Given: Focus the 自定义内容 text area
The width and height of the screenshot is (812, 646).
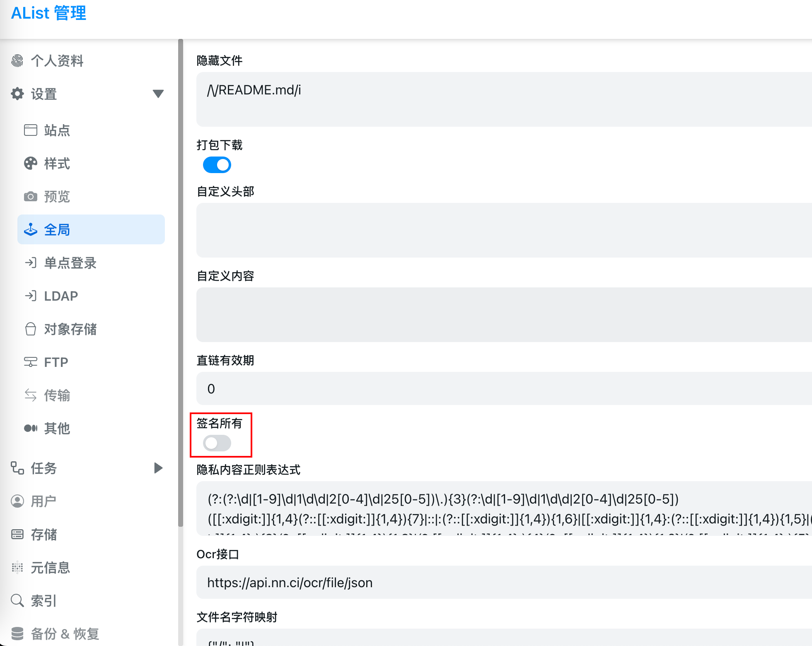Looking at the screenshot, I should (x=504, y=315).
